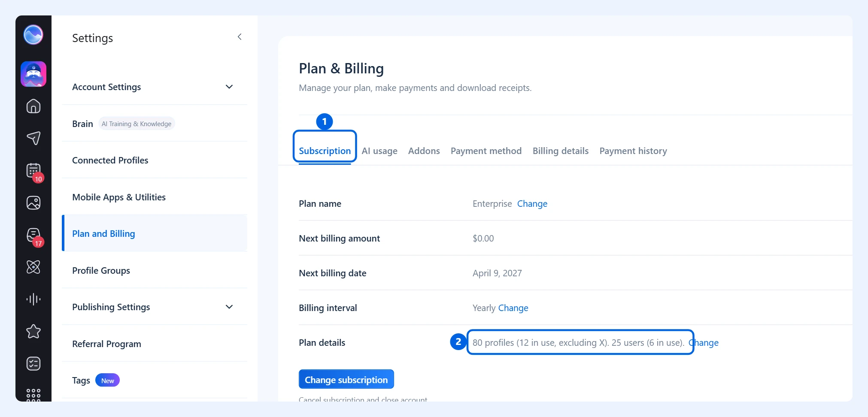The width and height of the screenshot is (868, 417).
Task: Click Change link for plan details
Action: coord(704,343)
